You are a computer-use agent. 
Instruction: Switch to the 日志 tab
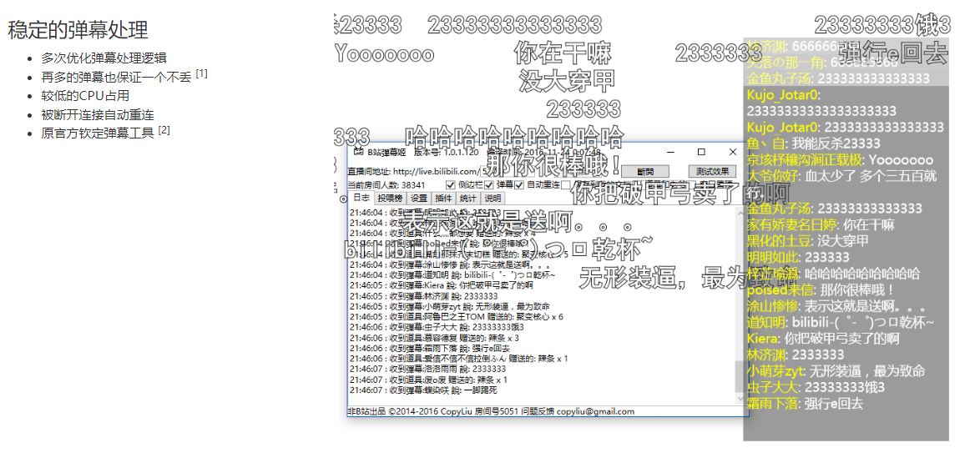tap(361, 198)
